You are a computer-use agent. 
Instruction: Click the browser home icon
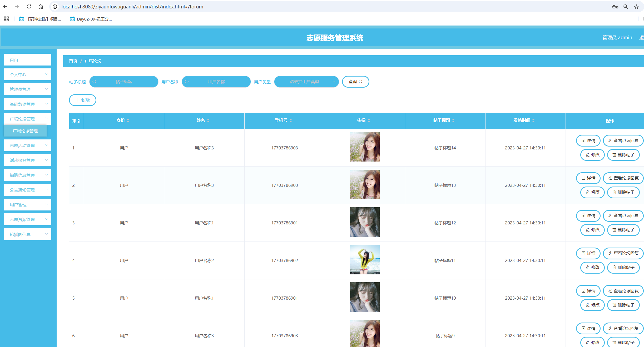click(41, 7)
